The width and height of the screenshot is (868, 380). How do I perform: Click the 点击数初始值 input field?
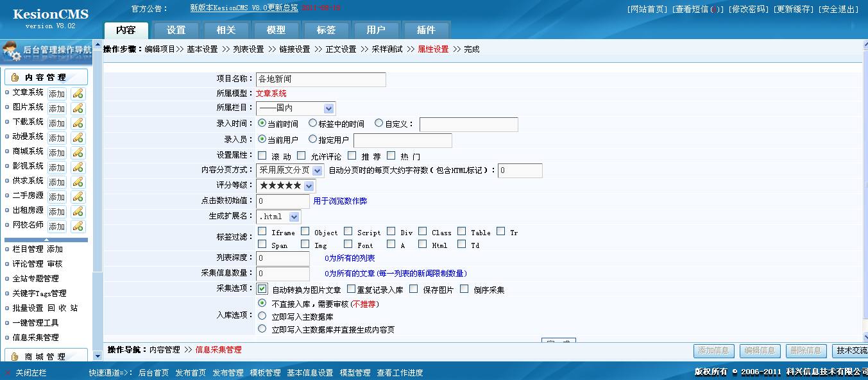tap(283, 201)
